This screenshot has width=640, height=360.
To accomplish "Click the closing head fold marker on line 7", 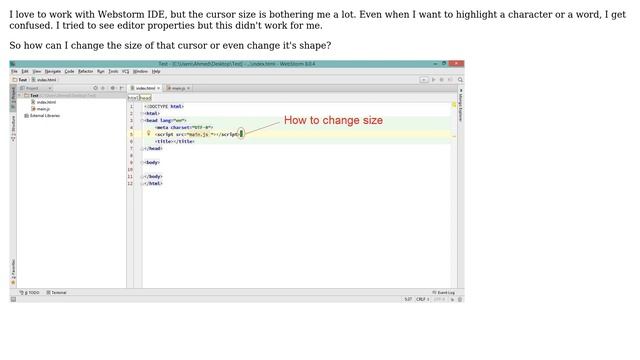I will pyautogui.click(x=143, y=149).
